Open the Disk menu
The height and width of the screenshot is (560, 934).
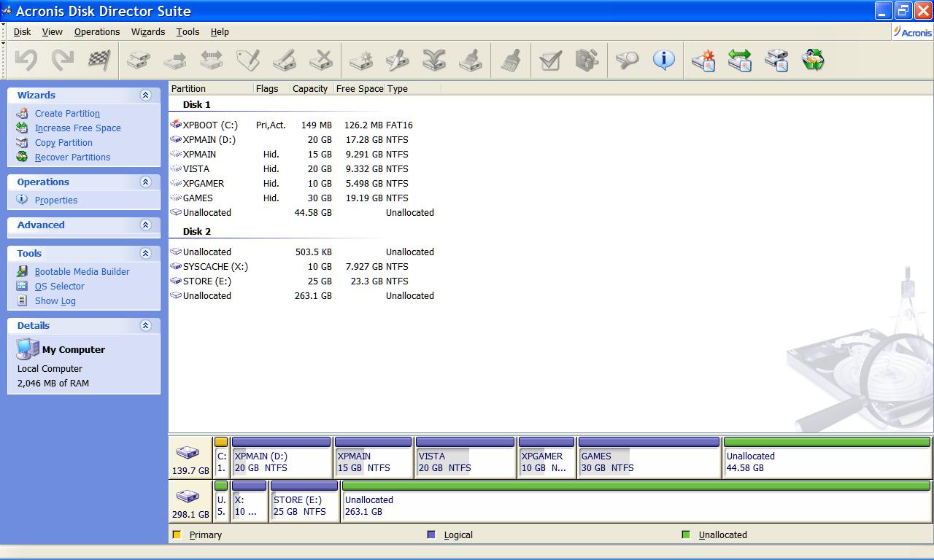coord(22,31)
